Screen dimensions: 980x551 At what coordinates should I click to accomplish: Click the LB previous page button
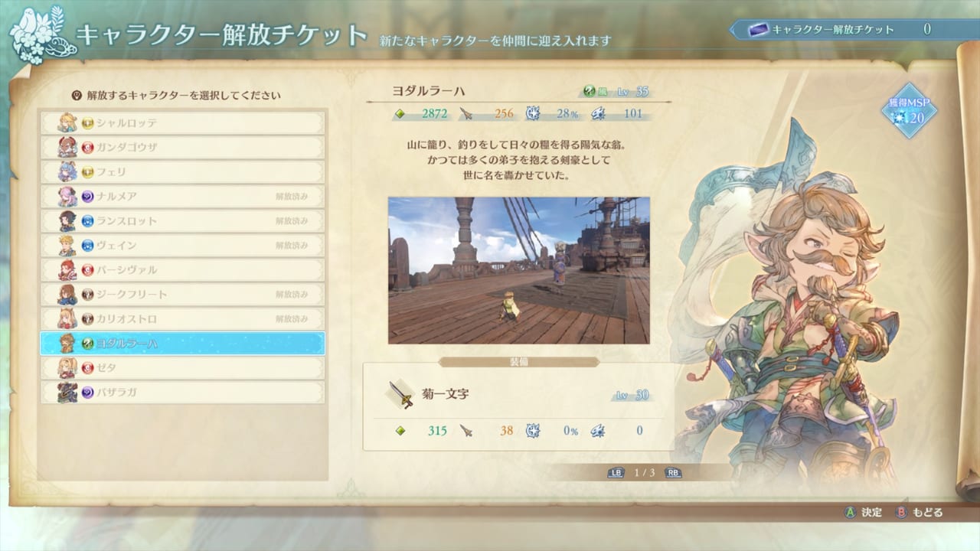tap(616, 473)
